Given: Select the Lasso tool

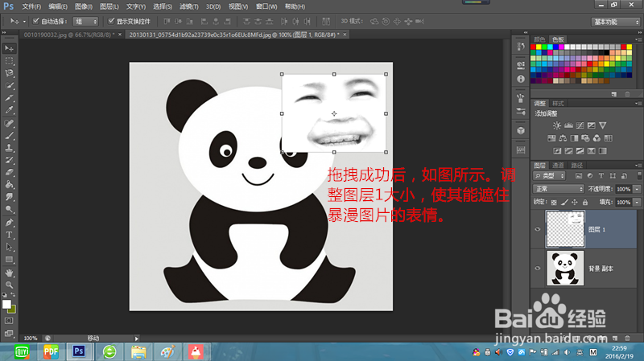Looking at the screenshot, I should [x=9, y=73].
